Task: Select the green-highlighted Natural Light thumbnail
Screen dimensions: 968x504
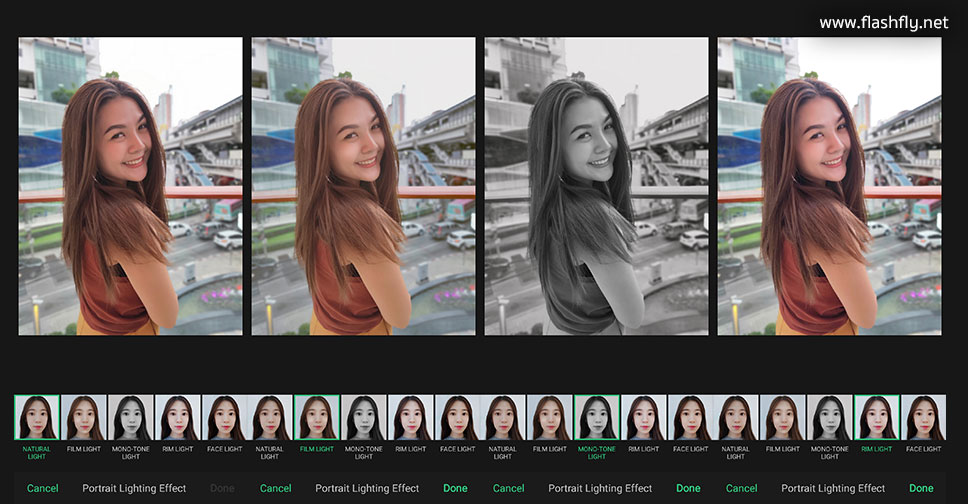Action: pyautogui.click(x=37, y=418)
